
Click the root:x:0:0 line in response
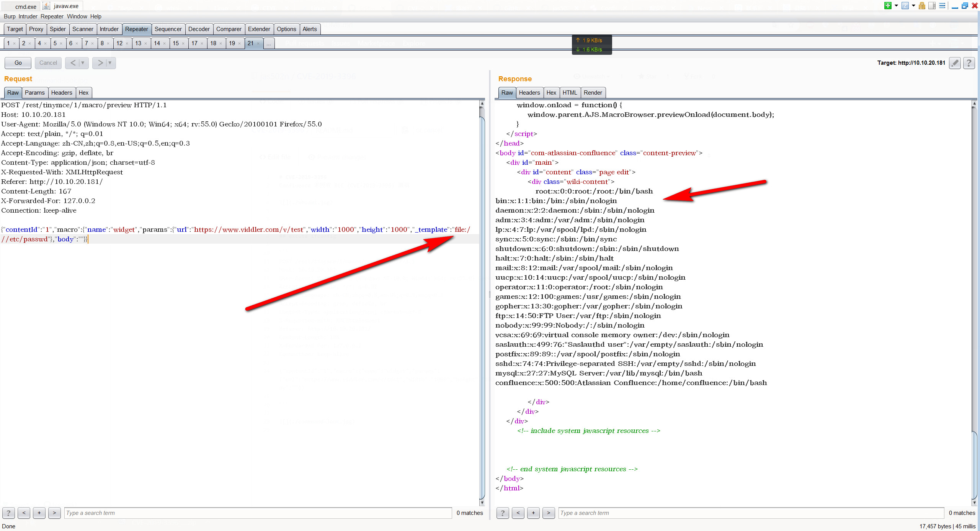coord(594,191)
